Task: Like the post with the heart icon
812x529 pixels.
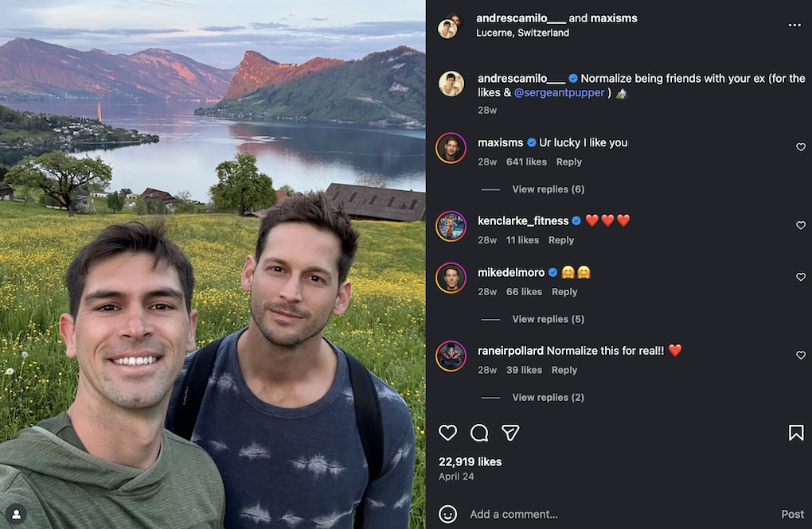Action: click(x=448, y=432)
